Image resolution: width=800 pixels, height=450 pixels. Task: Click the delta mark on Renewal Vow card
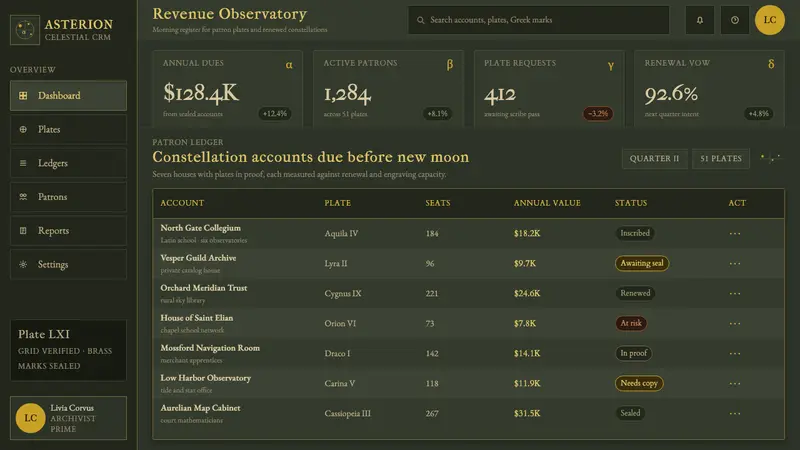(771, 64)
